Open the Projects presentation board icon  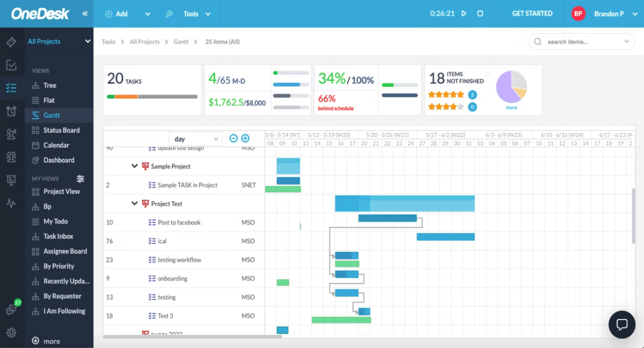click(11, 180)
